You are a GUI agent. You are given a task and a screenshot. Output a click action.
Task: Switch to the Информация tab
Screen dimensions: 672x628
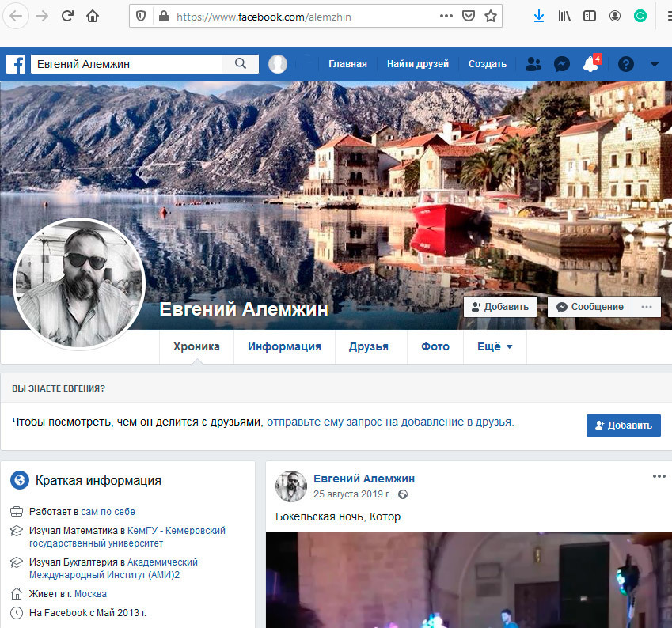(x=284, y=346)
